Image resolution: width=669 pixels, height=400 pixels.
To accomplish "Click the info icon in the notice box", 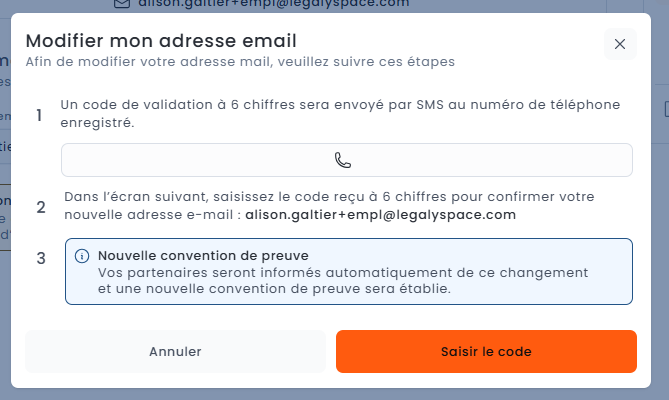I will pyautogui.click(x=83, y=256).
